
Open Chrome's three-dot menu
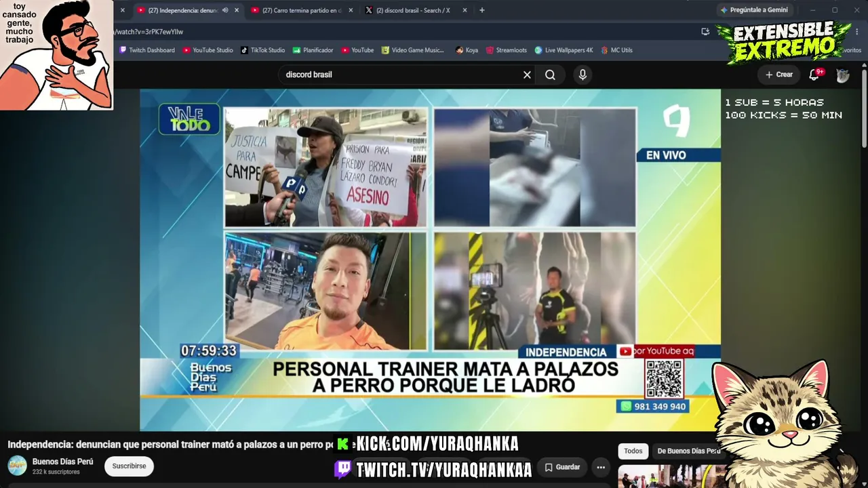pos(857,32)
